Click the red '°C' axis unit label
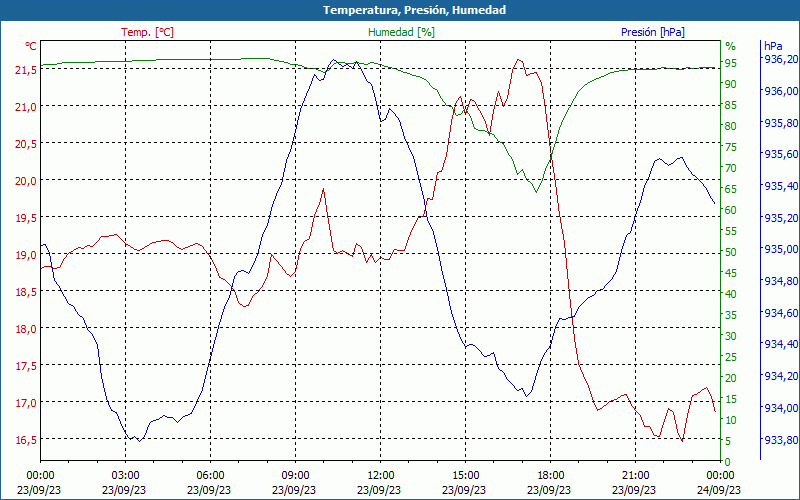The height and width of the screenshot is (500, 800). click(31, 46)
